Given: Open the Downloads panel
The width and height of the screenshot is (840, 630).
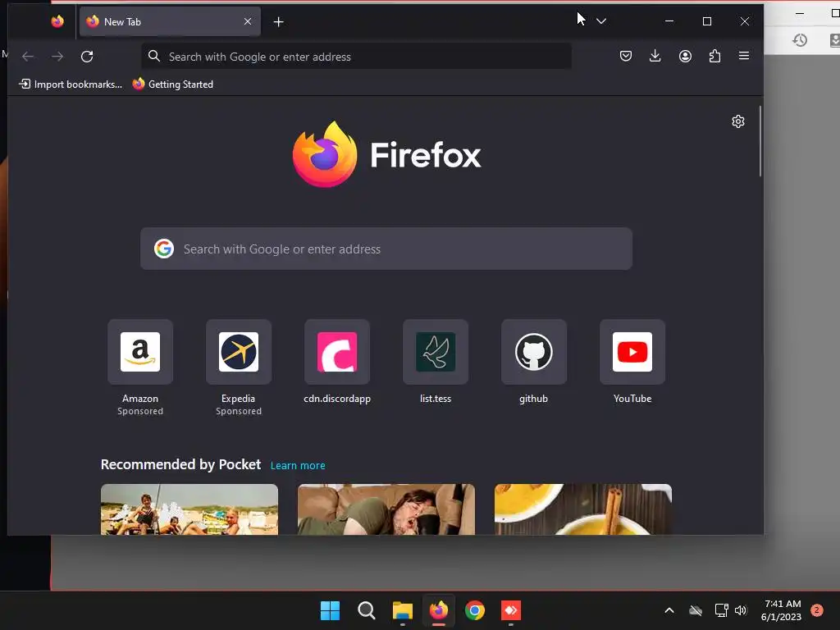Looking at the screenshot, I should (x=655, y=56).
